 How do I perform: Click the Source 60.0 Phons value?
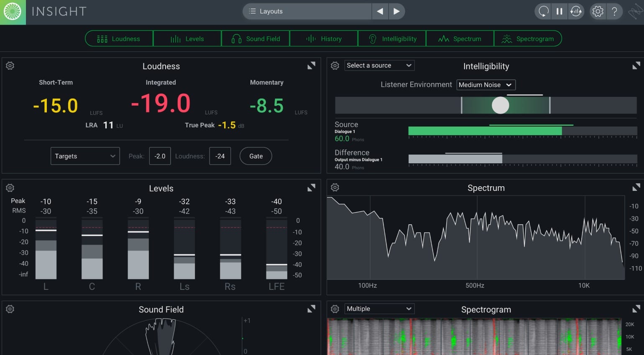[x=342, y=139]
